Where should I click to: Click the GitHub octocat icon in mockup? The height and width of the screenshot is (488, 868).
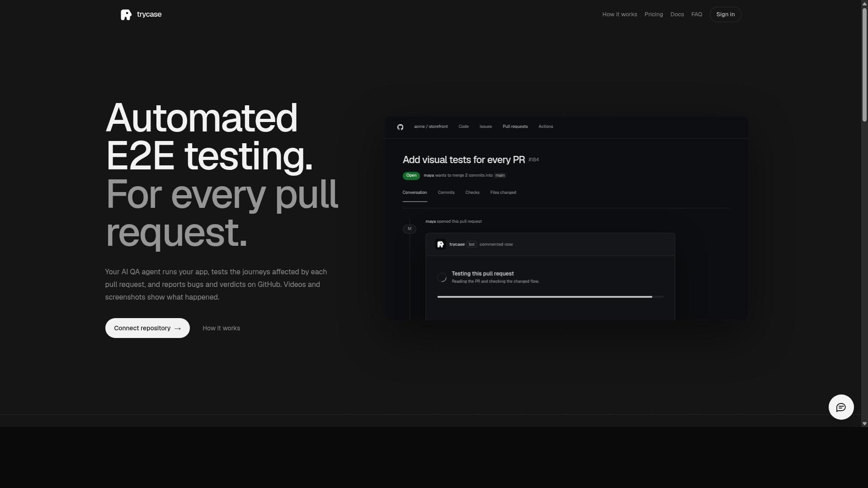click(x=400, y=127)
